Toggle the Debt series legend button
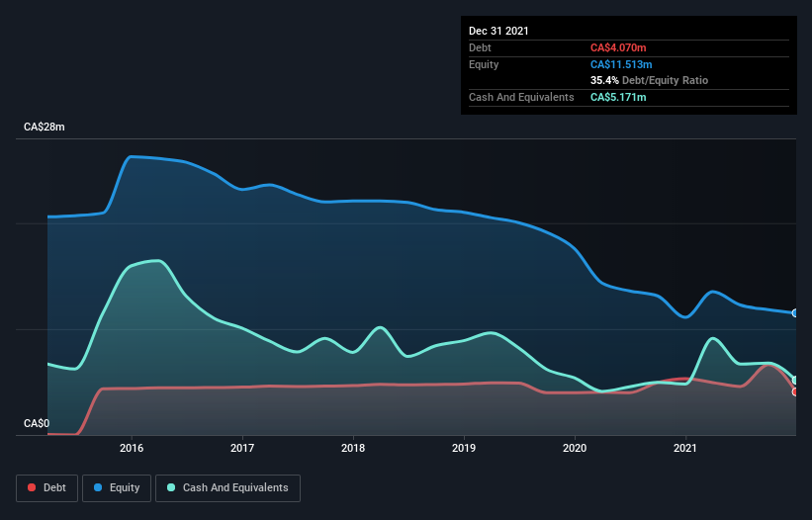The height and width of the screenshot is (520, 812). tap(46, 488)
